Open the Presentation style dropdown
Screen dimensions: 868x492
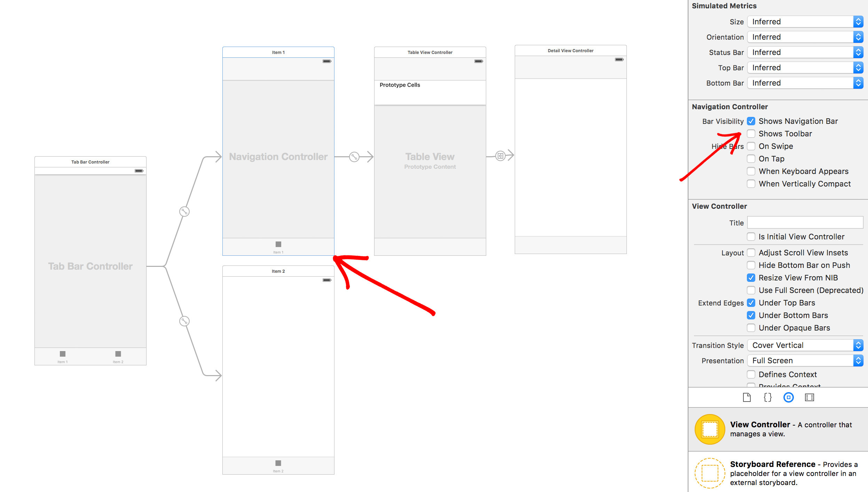(x=859, y=361)
